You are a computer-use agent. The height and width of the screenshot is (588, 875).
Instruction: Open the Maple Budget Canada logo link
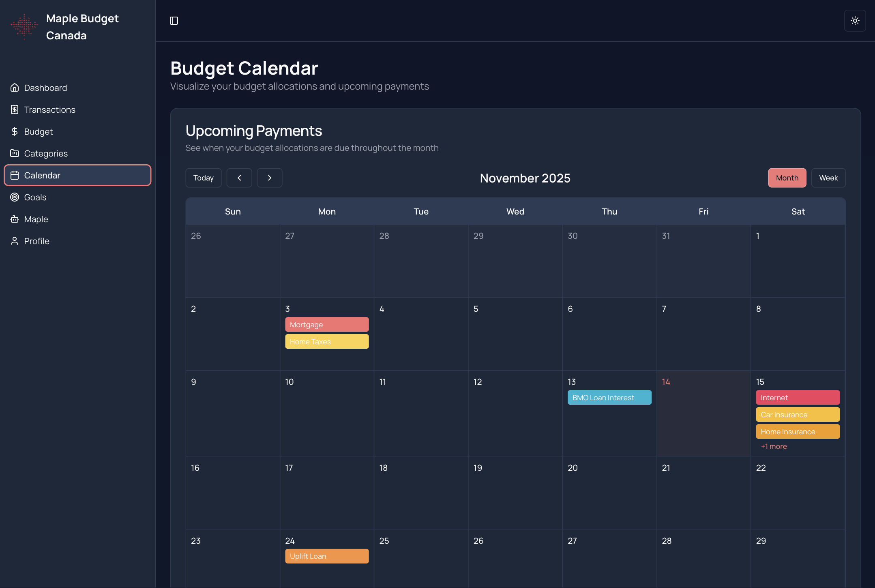coord(65,26)
